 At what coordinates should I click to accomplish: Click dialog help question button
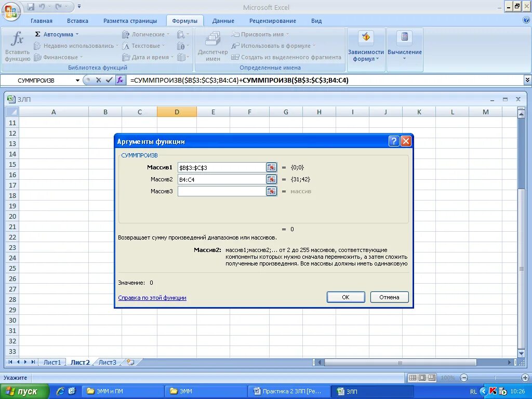[x=394, y=141]
